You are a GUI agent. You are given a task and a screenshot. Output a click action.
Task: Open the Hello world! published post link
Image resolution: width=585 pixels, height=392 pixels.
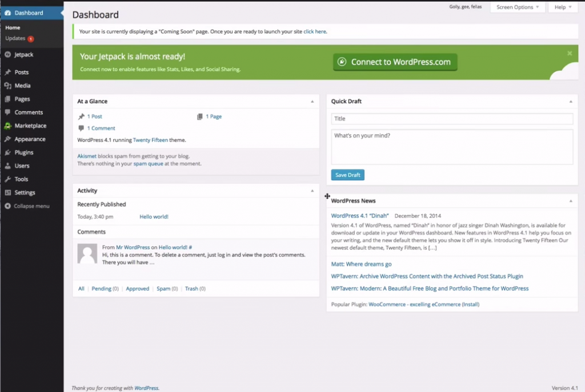(x=154, y=216)
